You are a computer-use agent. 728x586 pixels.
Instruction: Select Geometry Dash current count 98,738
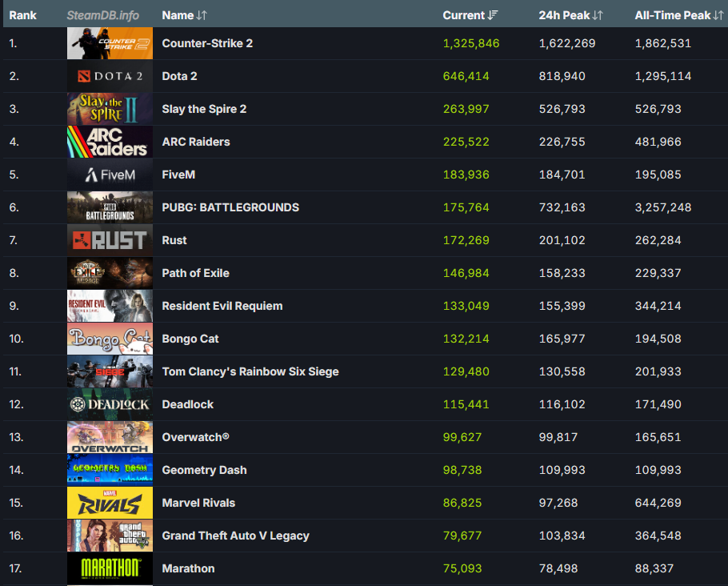coord(462,470)
